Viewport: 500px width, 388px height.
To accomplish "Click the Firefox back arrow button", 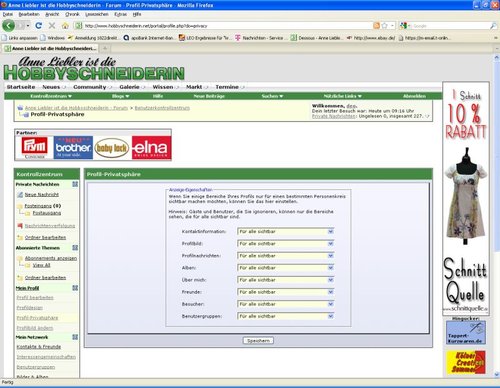I will pos(9,26).
